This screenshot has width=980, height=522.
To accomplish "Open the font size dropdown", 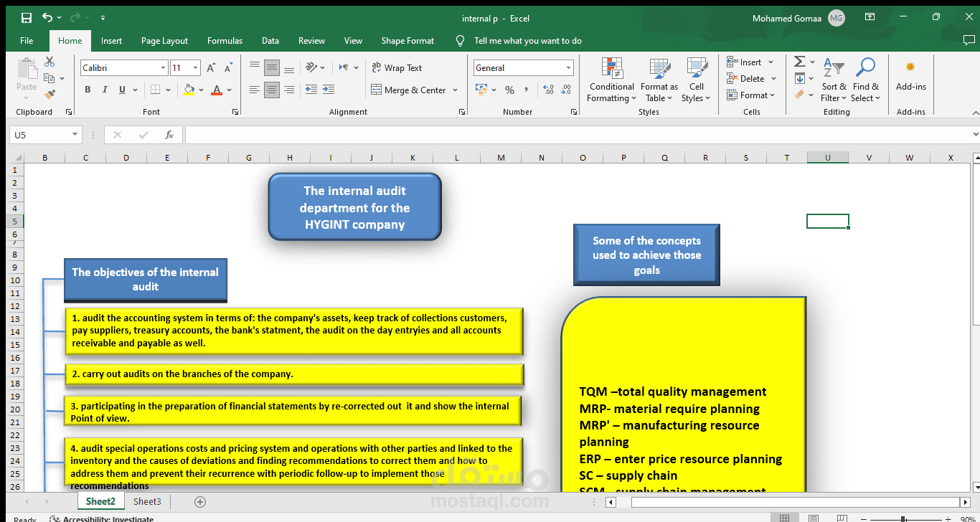I will 196,68.
